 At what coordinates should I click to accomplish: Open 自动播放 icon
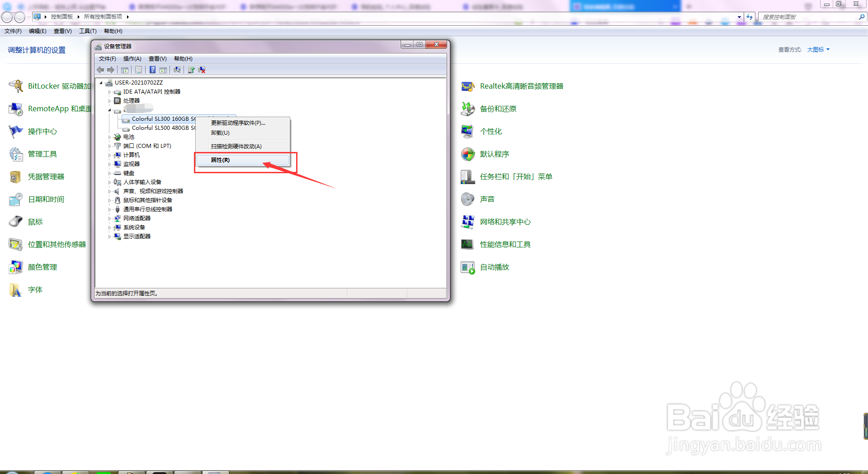[x=468, y=267]
